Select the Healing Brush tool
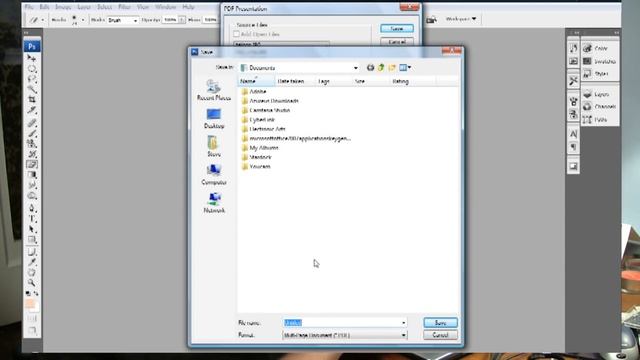 (31, 123)
